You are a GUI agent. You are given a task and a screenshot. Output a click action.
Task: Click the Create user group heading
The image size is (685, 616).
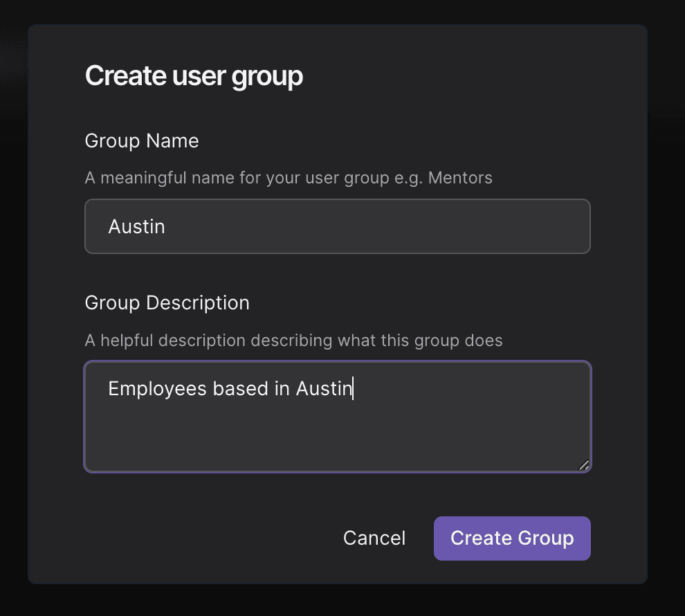(x=194, y=76)
